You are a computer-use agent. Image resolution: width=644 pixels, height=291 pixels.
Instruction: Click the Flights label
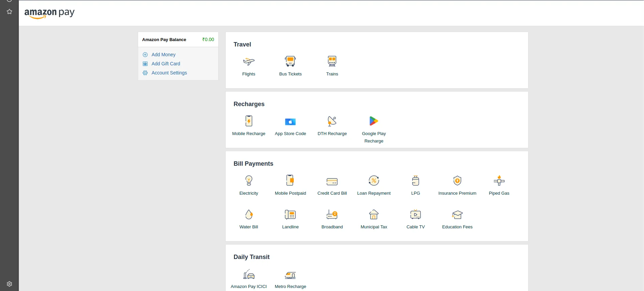pos(249,74)
